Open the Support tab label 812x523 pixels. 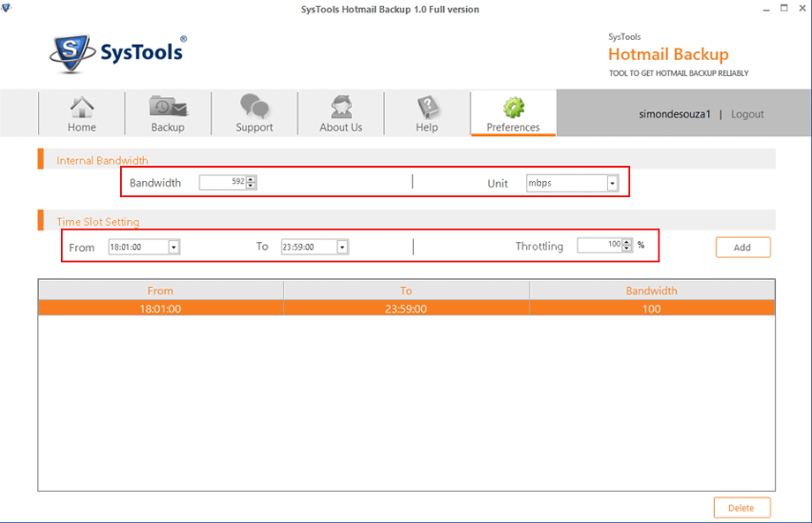pyautogui.click(x=254, y=127)
